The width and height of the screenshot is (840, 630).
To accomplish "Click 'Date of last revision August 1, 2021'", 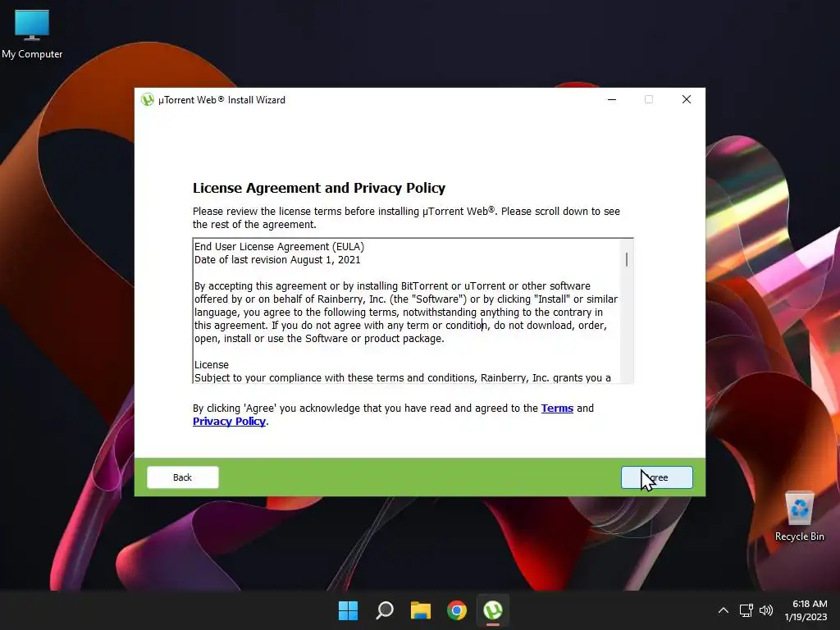I will pos(277,260).
